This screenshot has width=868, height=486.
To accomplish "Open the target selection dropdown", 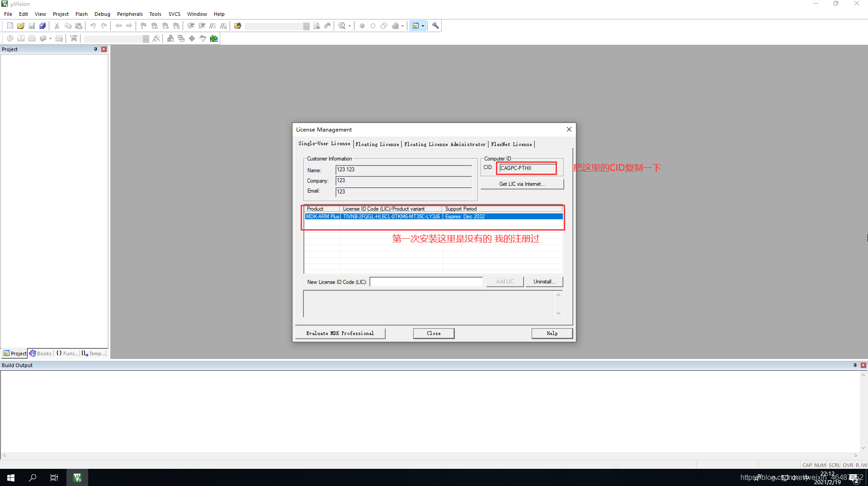I will 146,39.
